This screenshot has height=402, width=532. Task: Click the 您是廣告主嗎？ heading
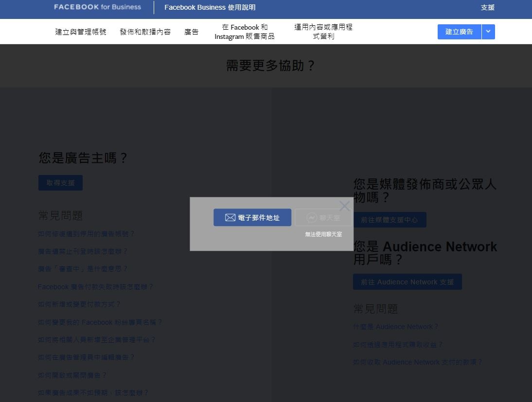[x=83, y=158]
